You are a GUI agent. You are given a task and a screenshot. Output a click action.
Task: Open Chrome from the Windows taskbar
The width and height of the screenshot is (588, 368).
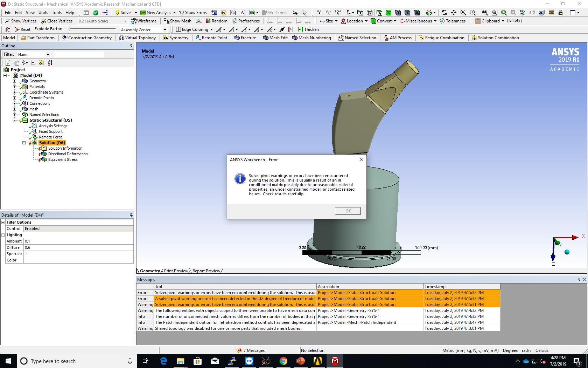(x=283, y=361)
